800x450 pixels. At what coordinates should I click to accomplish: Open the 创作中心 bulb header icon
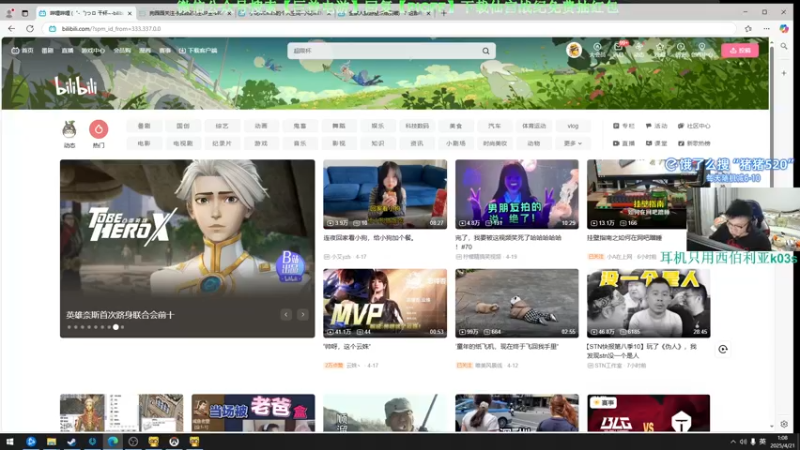[702, 49]
